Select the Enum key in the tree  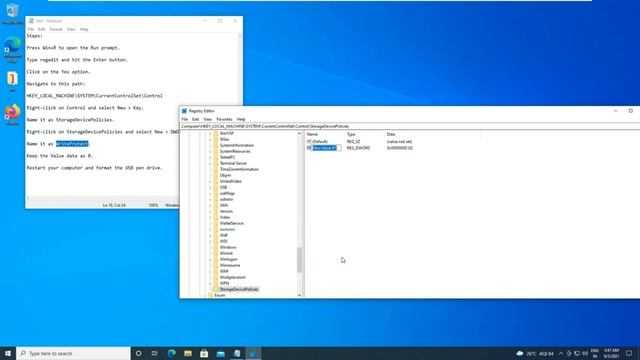click(x=220, y=295)
